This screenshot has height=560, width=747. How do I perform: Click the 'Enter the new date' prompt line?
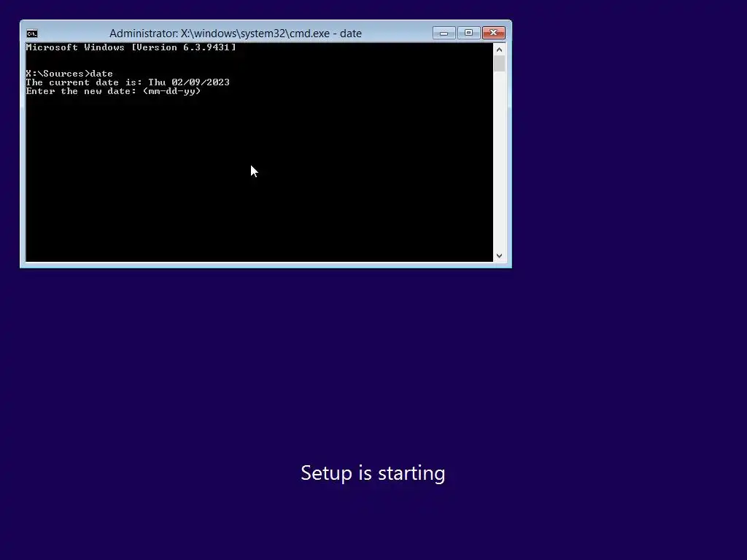click(x=113, y=91)
